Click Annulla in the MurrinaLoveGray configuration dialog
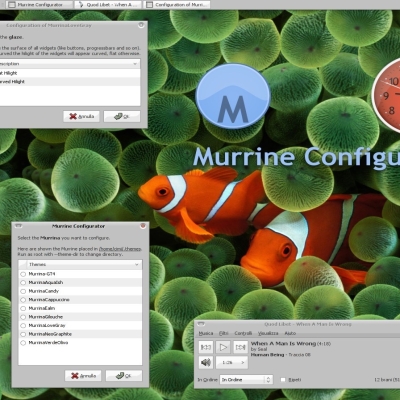Viewport: 400px width, 400px height. pos(81,116)
